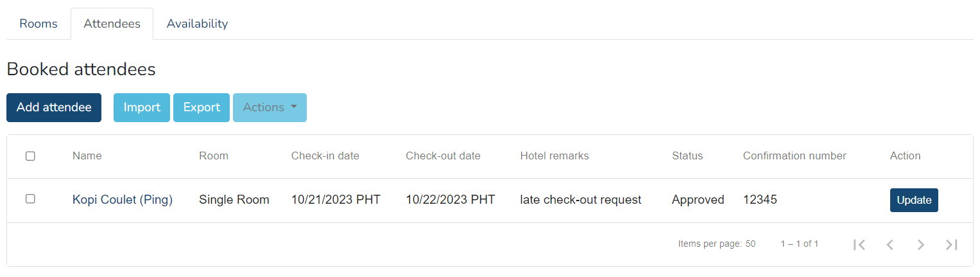Switch to the Availability tab
The width and height of the screenshot is (980, 277).
coord(197,24)
